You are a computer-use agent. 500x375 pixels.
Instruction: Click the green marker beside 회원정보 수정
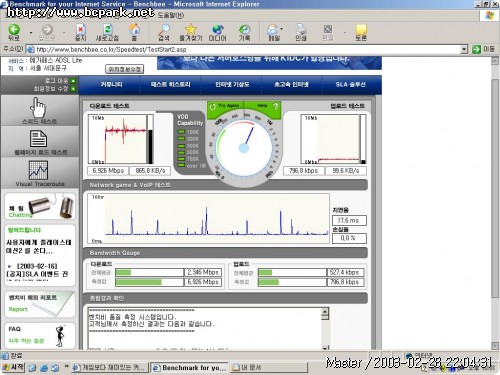point(73,89)
